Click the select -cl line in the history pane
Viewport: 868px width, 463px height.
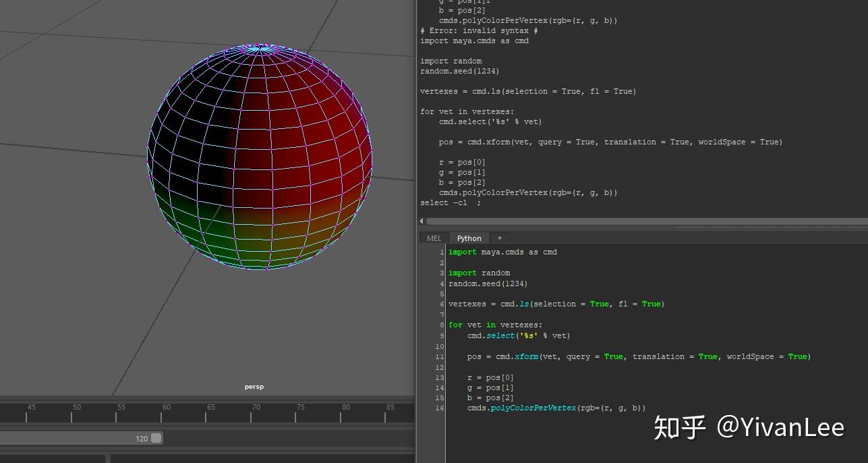(x=451, y=202)
